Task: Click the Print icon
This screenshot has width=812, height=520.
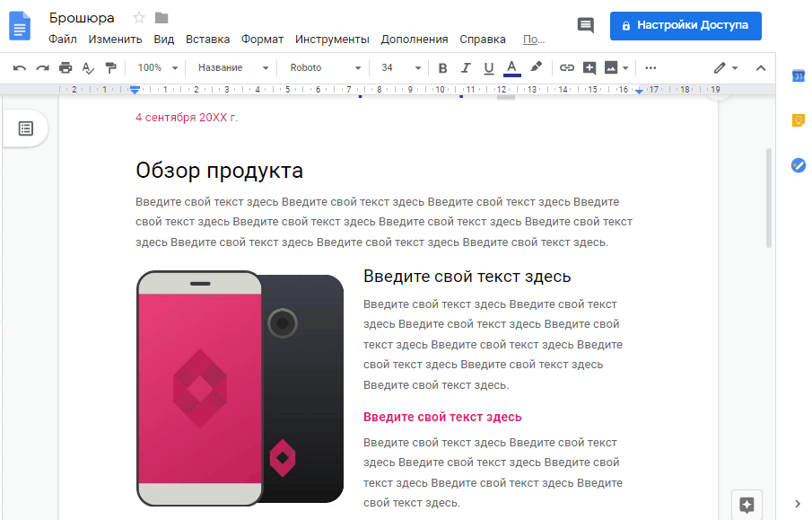Action: point(65,67)
